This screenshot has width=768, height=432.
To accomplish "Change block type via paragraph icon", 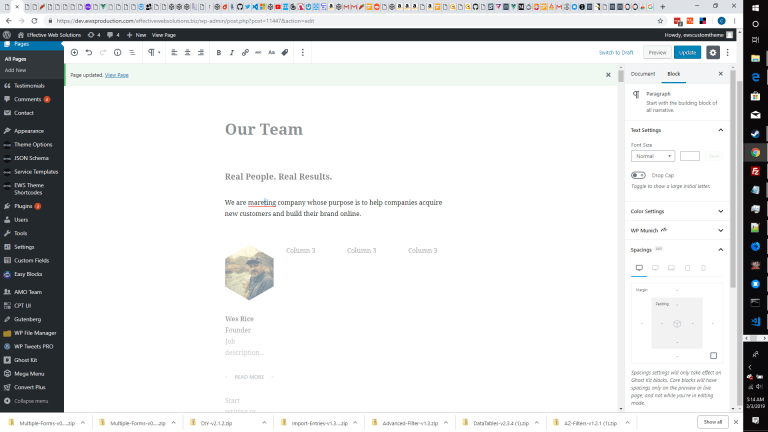I will pyautogui.click(x=154, y=52).
